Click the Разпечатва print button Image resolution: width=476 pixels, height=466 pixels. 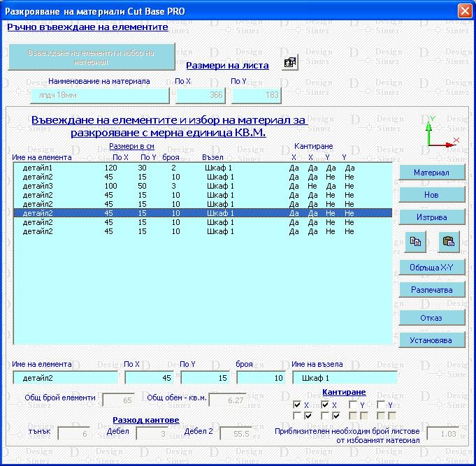432,290
